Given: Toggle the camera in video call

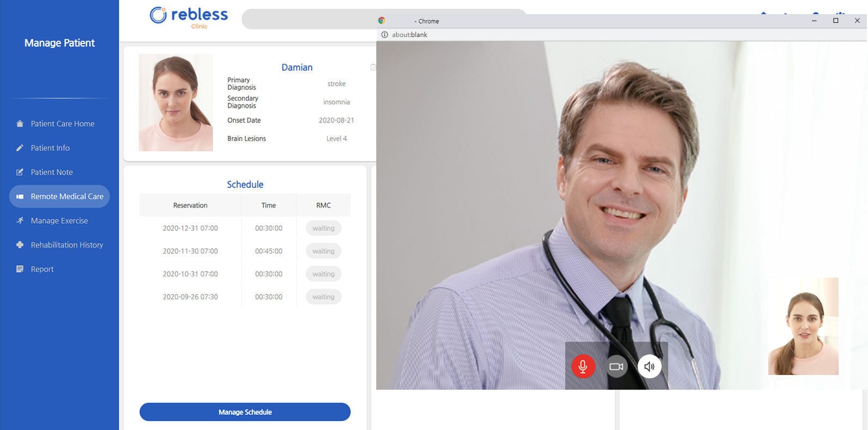Looking at the screenshot, I should 616,366.
